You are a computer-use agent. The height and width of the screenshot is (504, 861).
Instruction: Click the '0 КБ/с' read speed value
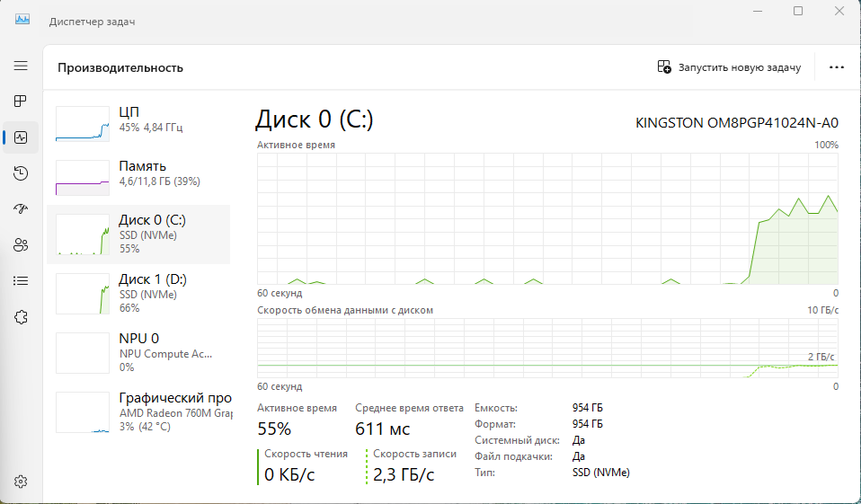pos(289,474)
